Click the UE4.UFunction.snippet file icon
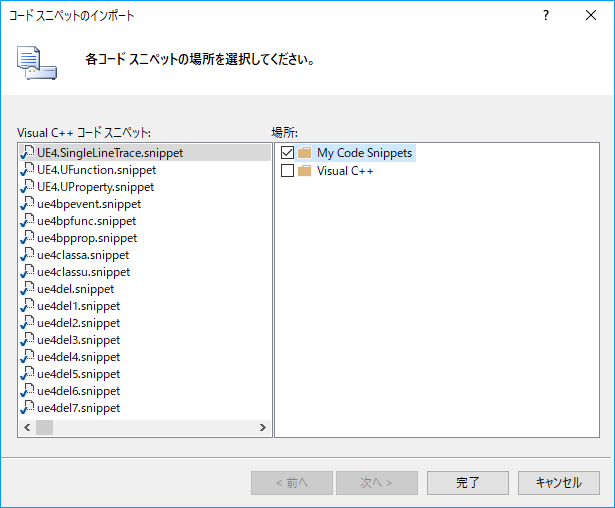The height and width of the screenshot is (508, 615). coord(27,169)
